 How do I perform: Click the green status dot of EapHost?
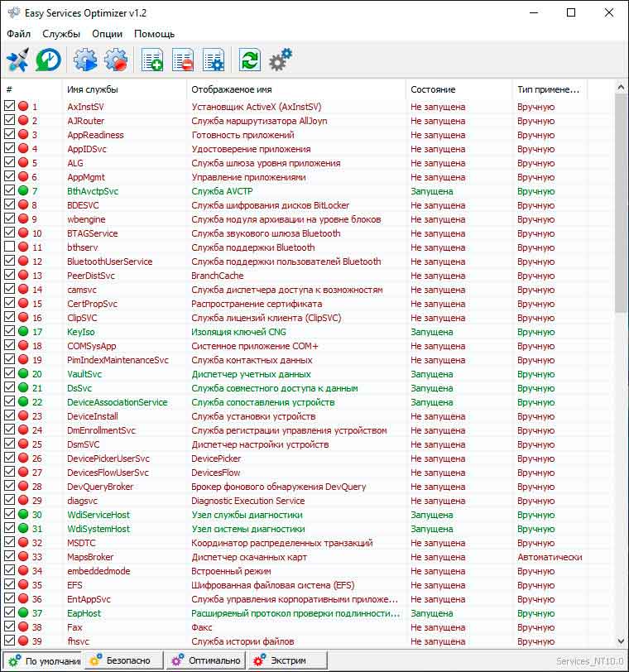pyautogui.click(x=23, y=613)
